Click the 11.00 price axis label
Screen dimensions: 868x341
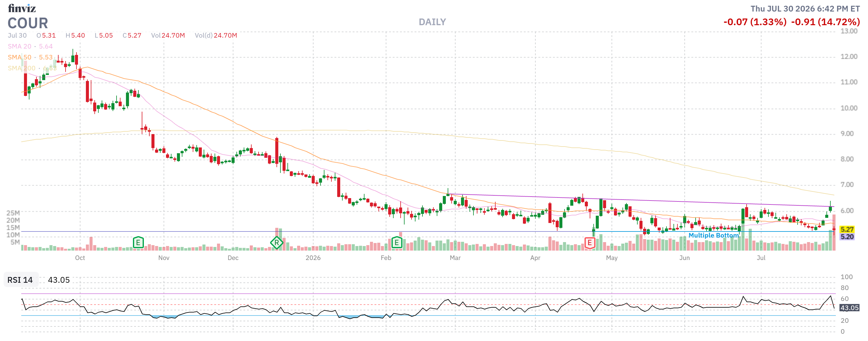(x=849, y=82)
